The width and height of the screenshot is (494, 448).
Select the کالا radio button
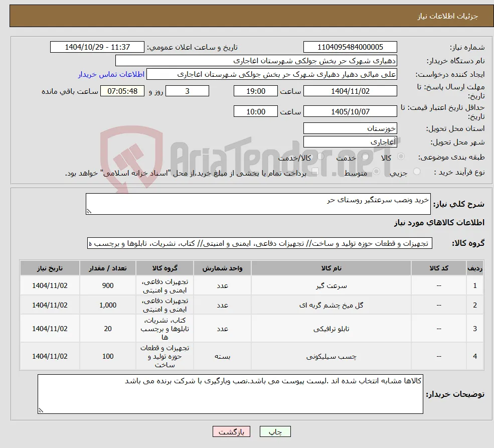click(x=401, y=157)
